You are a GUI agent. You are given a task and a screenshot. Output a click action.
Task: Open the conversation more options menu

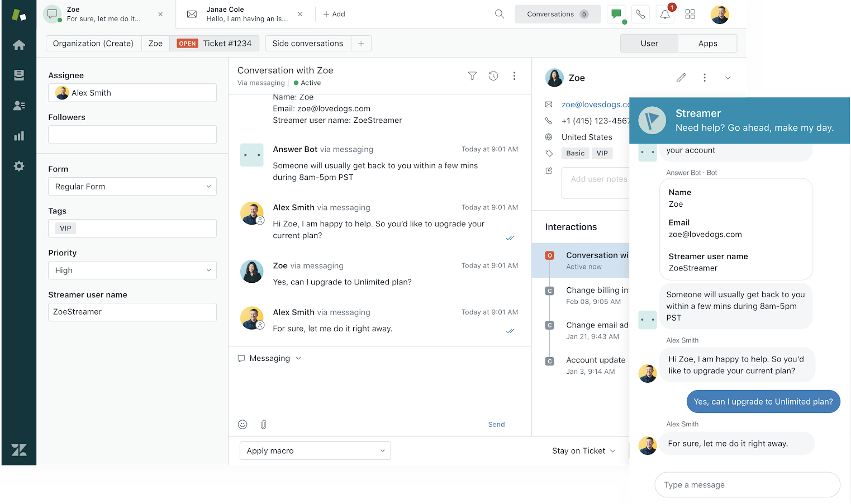coord(514,76)
